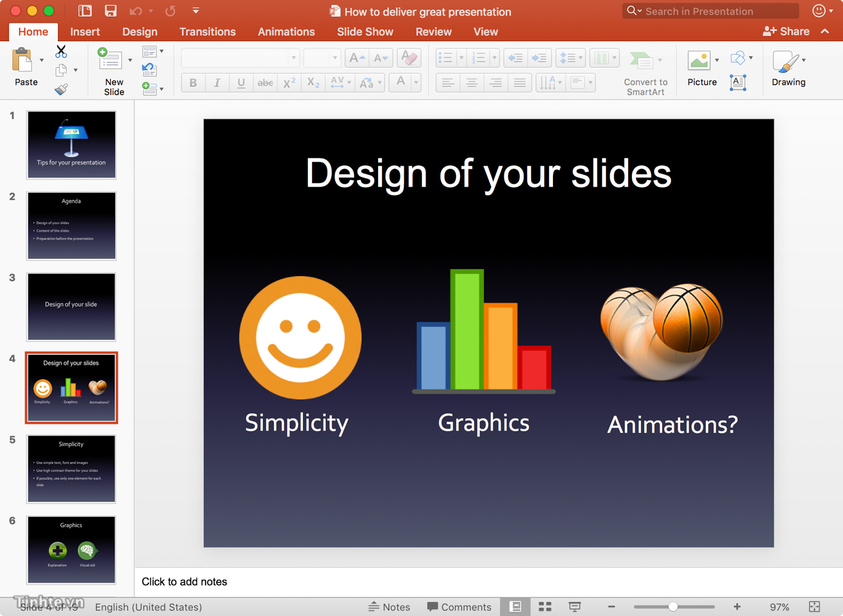Image resolution: width=843 pixels, height=616 pixels.
Task: Click the Undo arrow icon
Action: coord(135,10)
